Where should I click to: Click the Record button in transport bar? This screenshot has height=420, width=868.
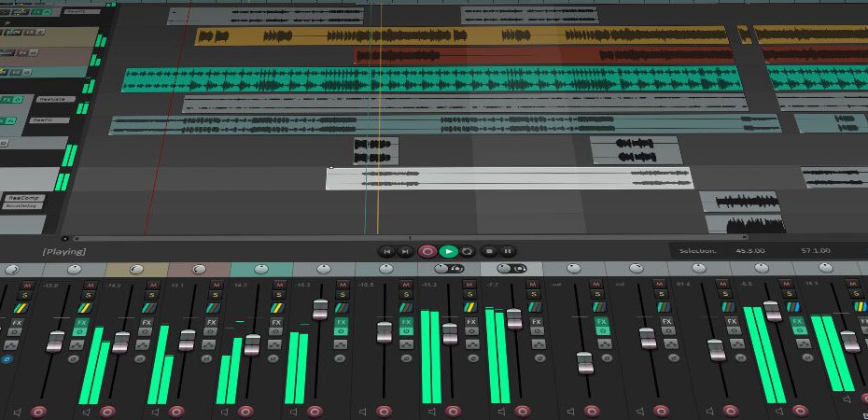coord(427,251)
